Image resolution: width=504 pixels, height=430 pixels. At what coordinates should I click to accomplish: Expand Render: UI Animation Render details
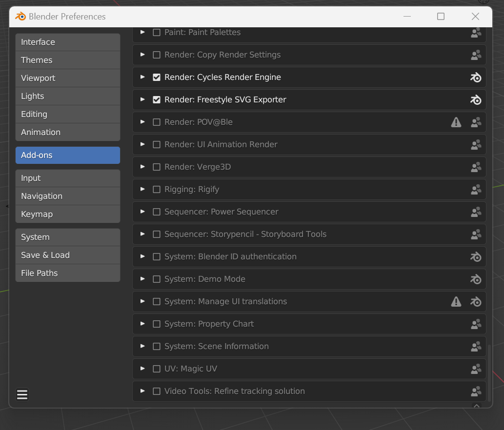[142, 144]
